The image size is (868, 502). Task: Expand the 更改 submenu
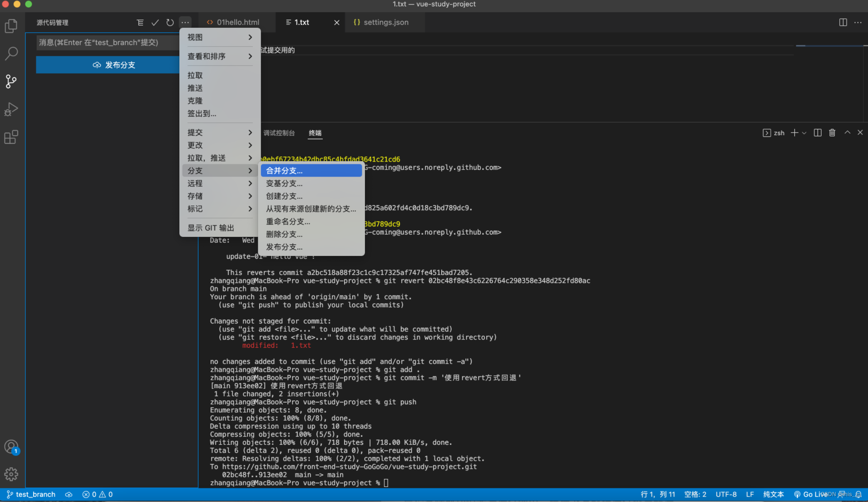[220, 145]
